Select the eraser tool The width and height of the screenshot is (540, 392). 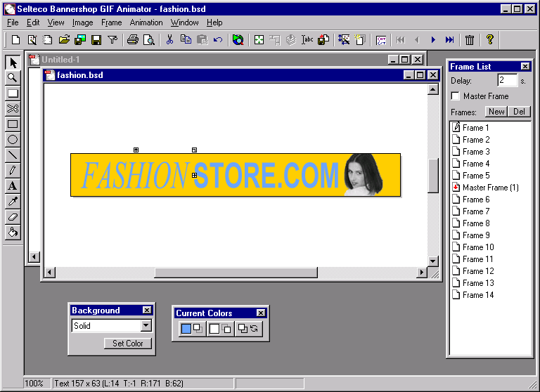coord(13,217)
